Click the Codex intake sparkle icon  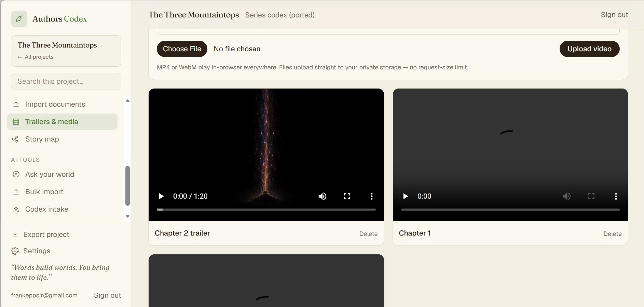pos(16,209)
